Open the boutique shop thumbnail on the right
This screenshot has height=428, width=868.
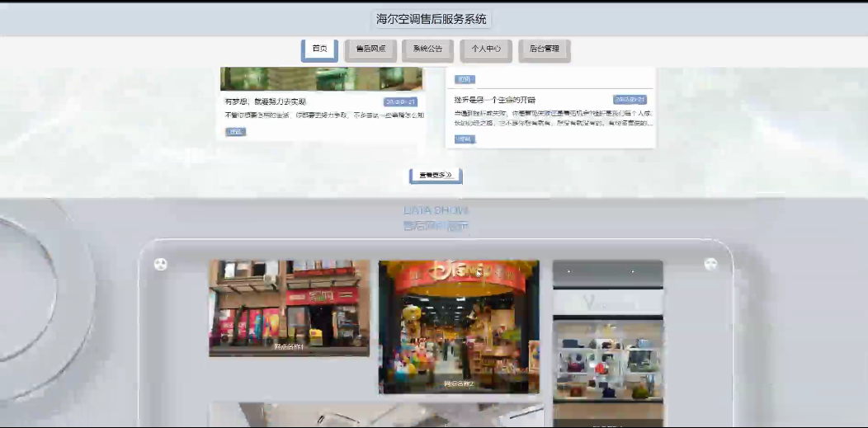pos(608,343)
